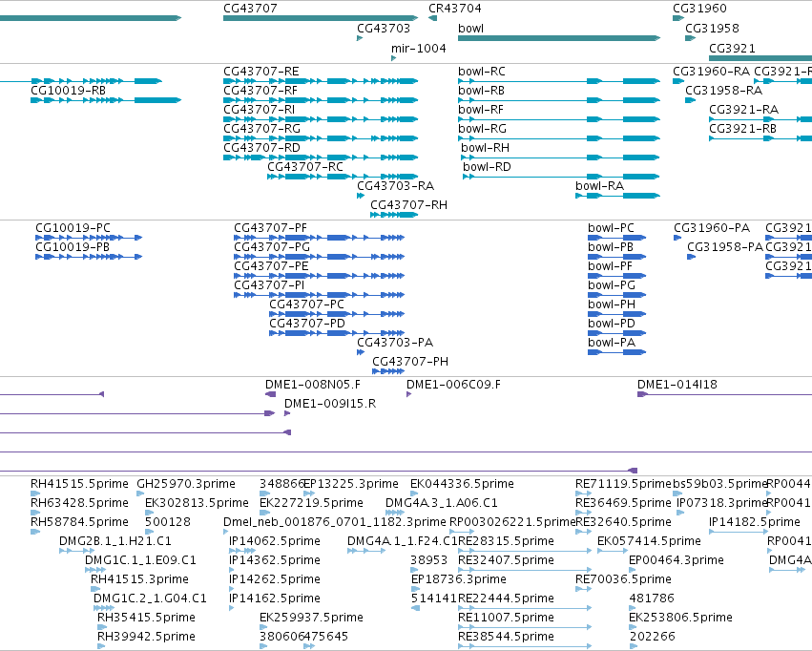Click bowl-RH transcript label
Screen dimensions: 812x651
click(x=486, y=148)
